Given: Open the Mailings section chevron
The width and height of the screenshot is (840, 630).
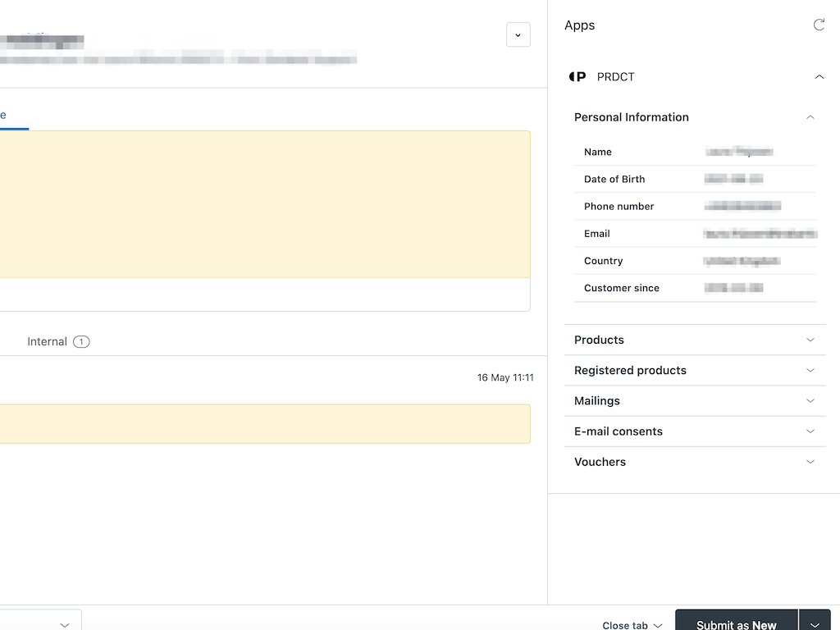Looking at the screenshot, I should point(810,401).
